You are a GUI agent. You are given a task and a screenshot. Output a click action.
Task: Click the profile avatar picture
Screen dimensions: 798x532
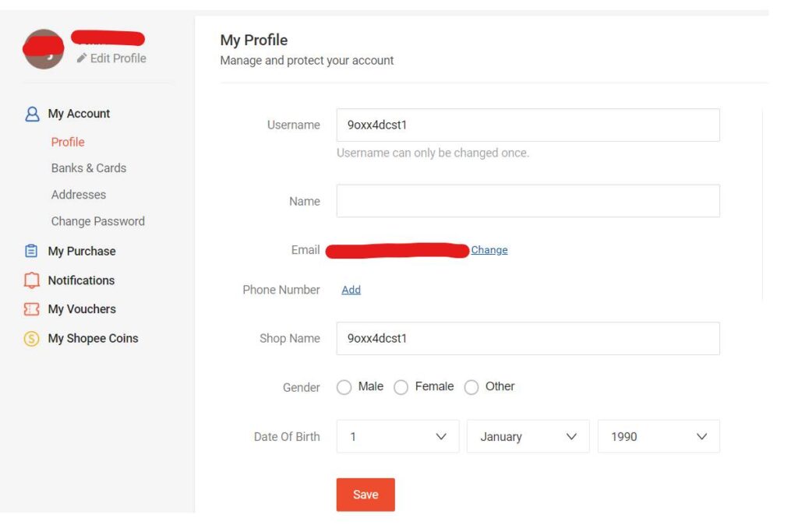tap(43, 48)
